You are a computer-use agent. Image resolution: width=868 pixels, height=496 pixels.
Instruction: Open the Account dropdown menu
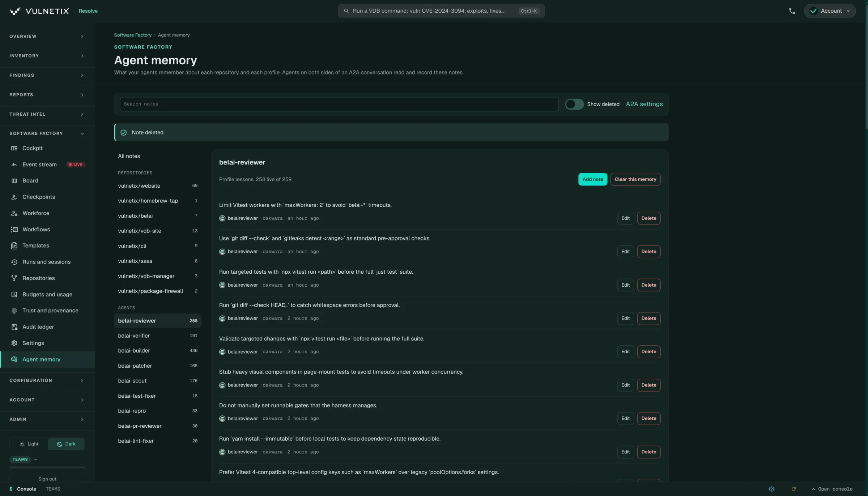point(830,11)
